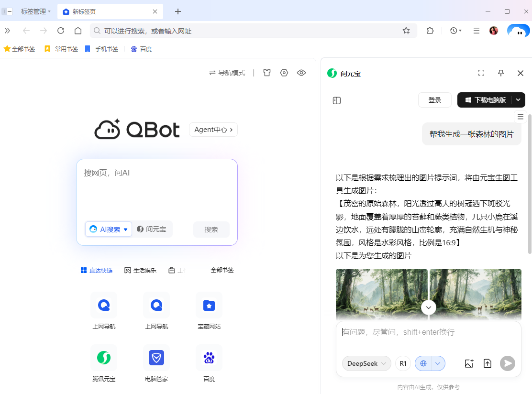Click the theme skin shirt icon
This screenshot has height=394, width=532.
[267, 73]
